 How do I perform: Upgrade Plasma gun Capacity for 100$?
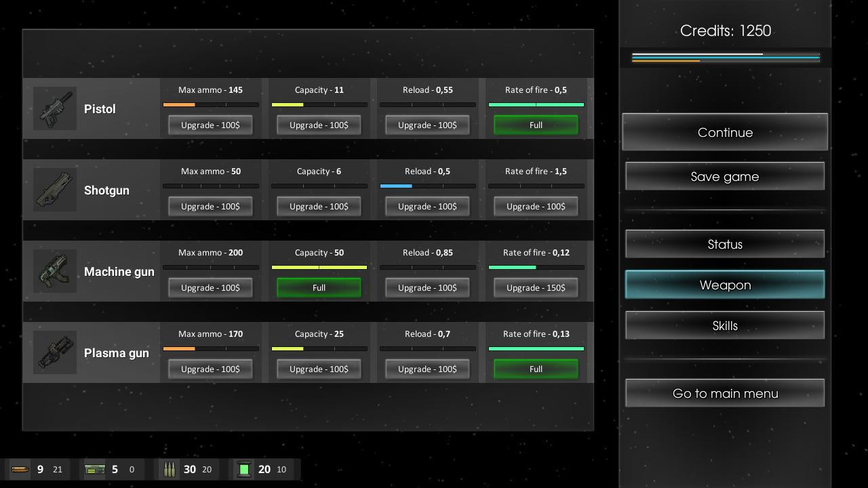coord(319,369)
